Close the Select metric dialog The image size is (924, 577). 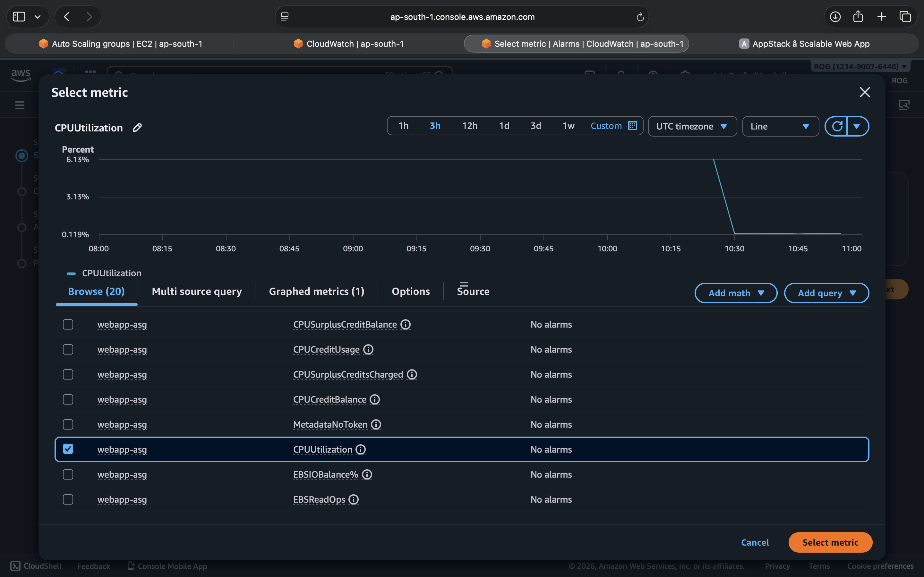(864, 92)
